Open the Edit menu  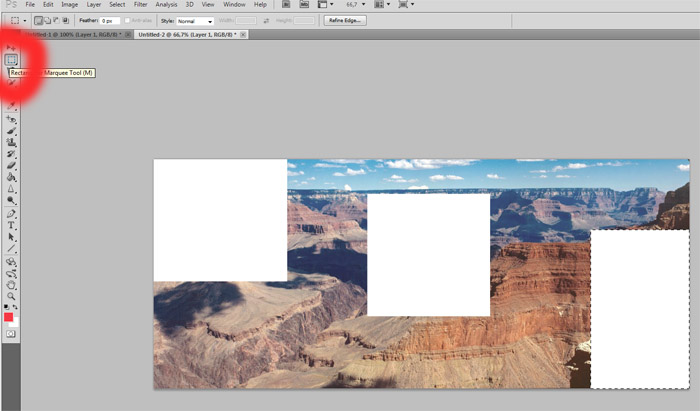pos(48,4)
